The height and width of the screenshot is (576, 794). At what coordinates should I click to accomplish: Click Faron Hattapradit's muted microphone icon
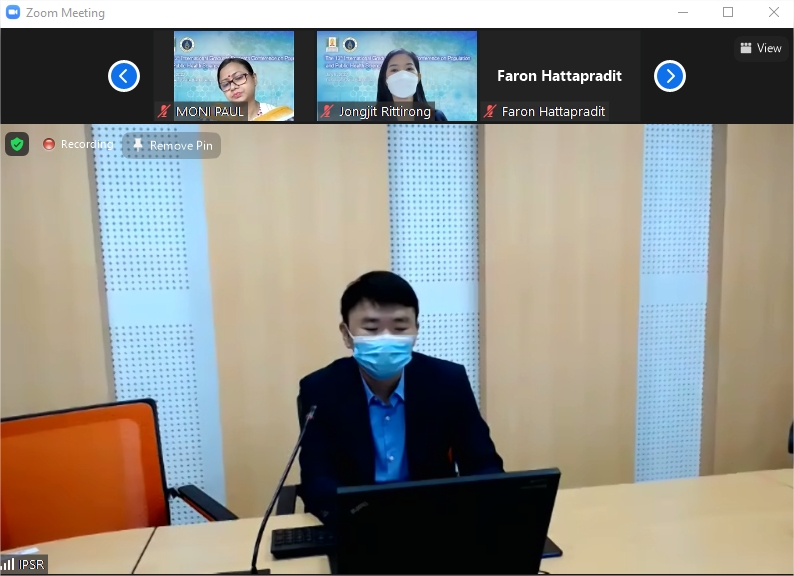490,112
